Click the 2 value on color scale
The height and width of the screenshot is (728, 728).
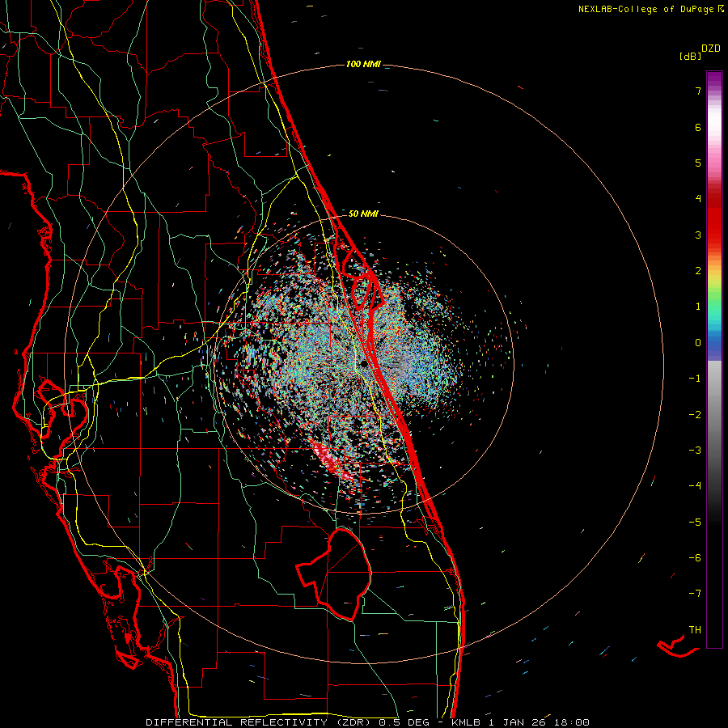coord(698,271)
